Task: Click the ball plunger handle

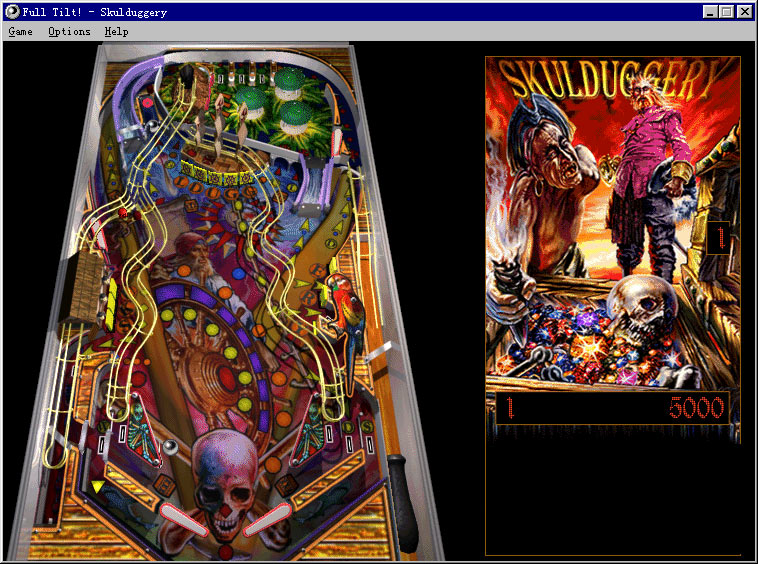Action: coord(402,503)
